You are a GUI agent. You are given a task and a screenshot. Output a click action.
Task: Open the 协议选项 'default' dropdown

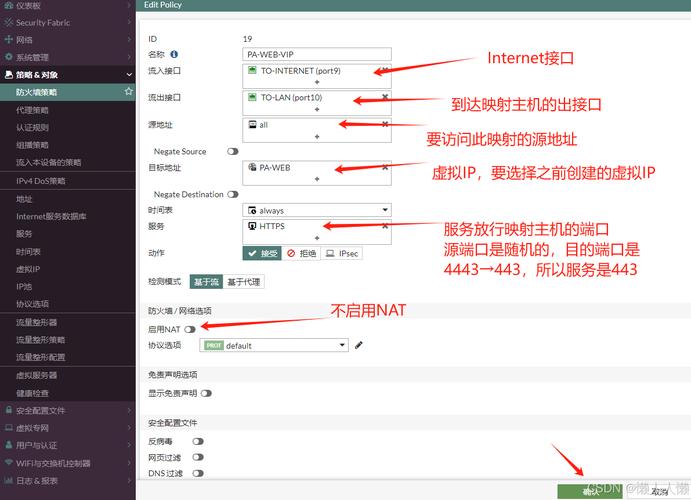tap(274, 345)
